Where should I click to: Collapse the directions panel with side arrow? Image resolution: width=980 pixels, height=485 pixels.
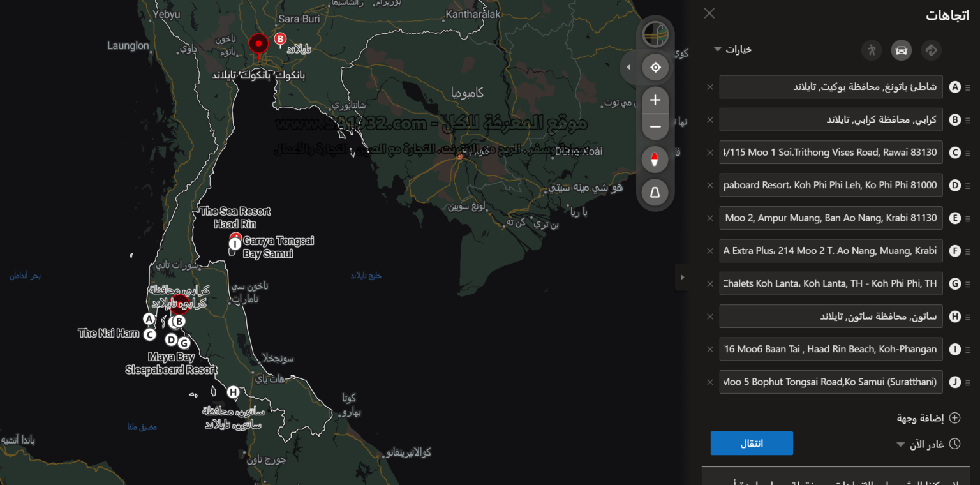point(682,278)
